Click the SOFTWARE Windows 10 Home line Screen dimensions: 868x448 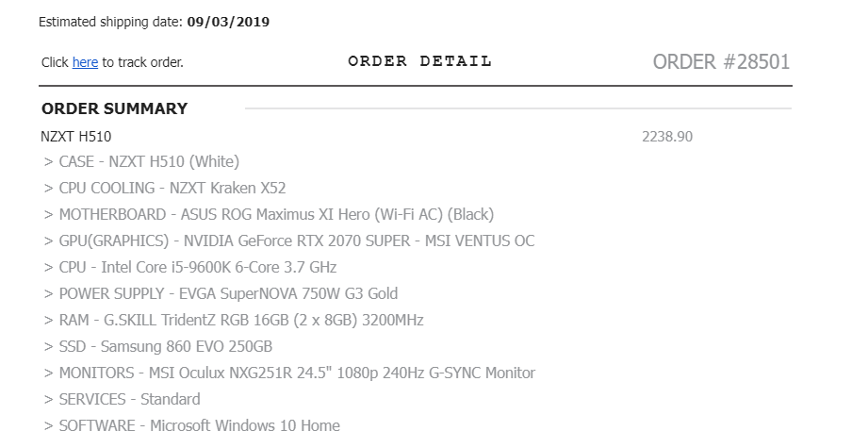coord(192,425)
